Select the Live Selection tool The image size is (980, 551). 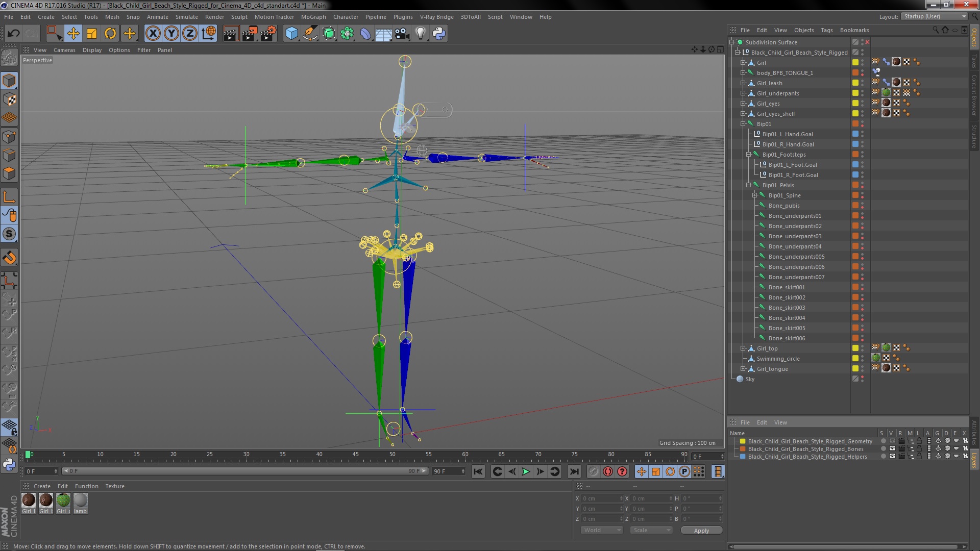tap(54, 34)
